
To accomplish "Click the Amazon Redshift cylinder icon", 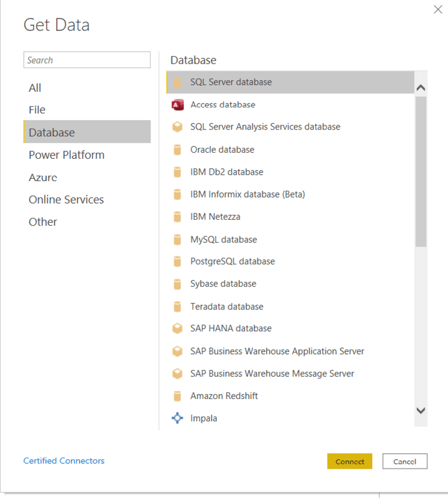I will pyautogui.click(x=178, y=396).
